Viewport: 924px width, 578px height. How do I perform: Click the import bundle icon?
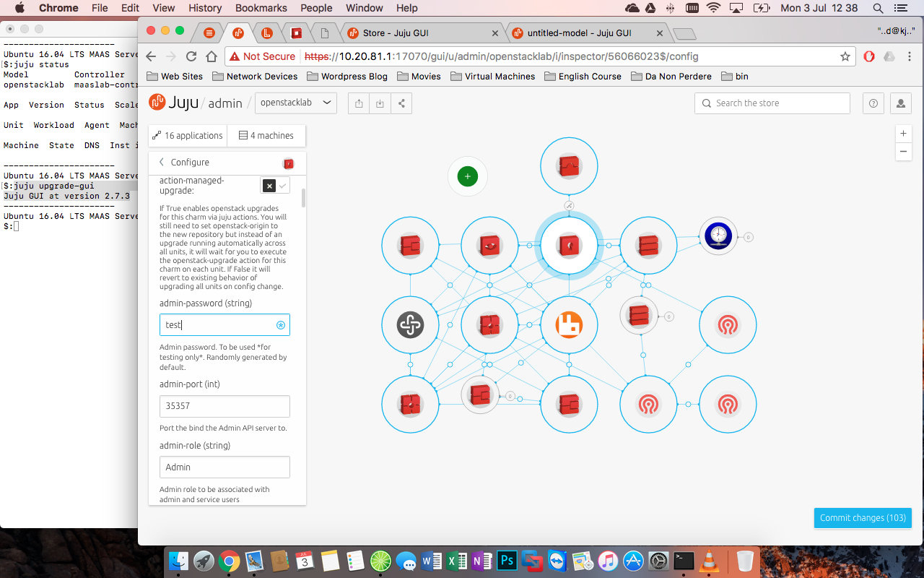(380, 103)
